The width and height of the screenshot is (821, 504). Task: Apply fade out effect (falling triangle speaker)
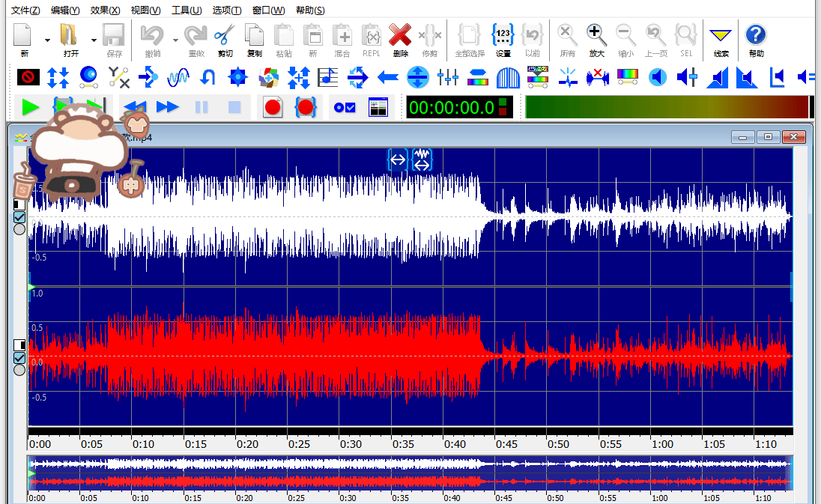click(x=747, y=77)
